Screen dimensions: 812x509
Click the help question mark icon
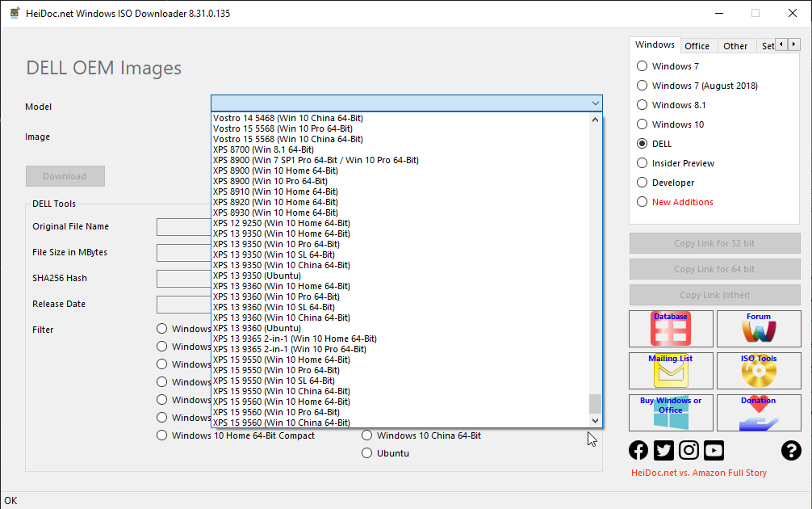[x=791, y=451]
